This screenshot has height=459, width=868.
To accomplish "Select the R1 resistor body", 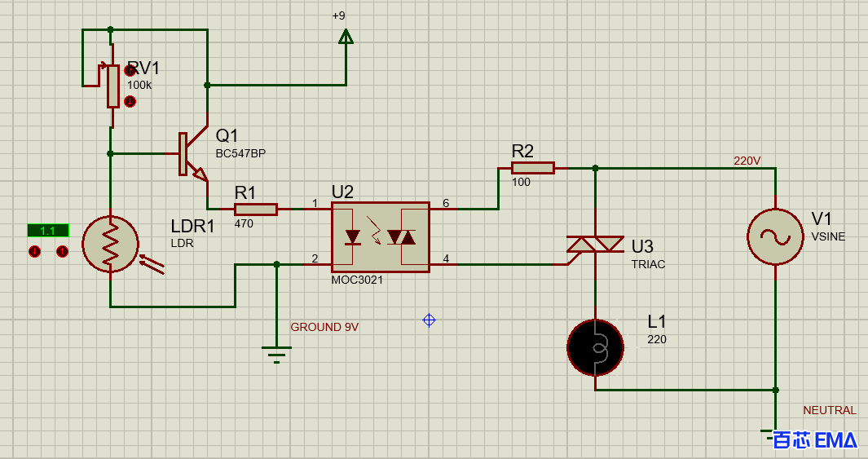I will pos(256,210).
